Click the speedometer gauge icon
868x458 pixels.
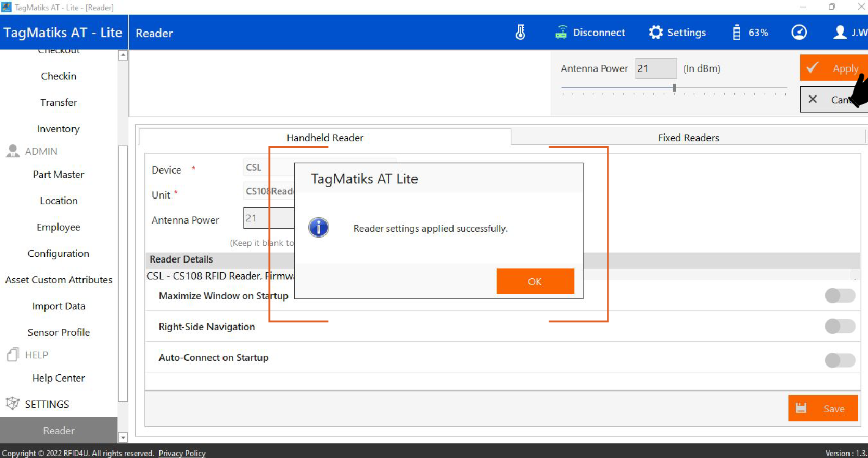799,33
